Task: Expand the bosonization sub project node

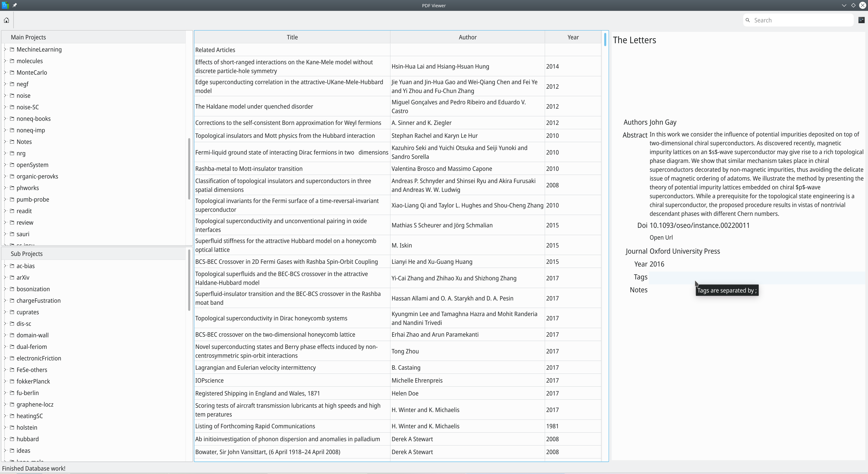Action: click(x=5, y=289)
